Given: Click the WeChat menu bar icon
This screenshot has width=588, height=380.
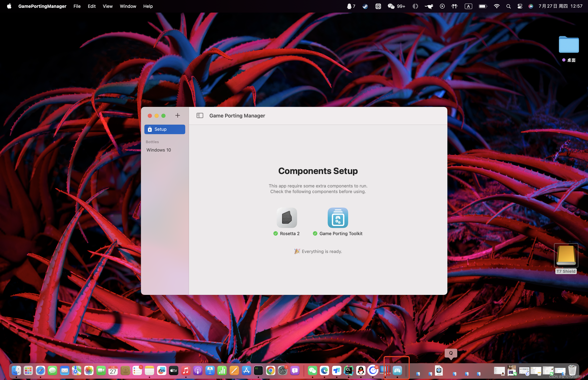Looking at the screenshot, I should [396, 6].
